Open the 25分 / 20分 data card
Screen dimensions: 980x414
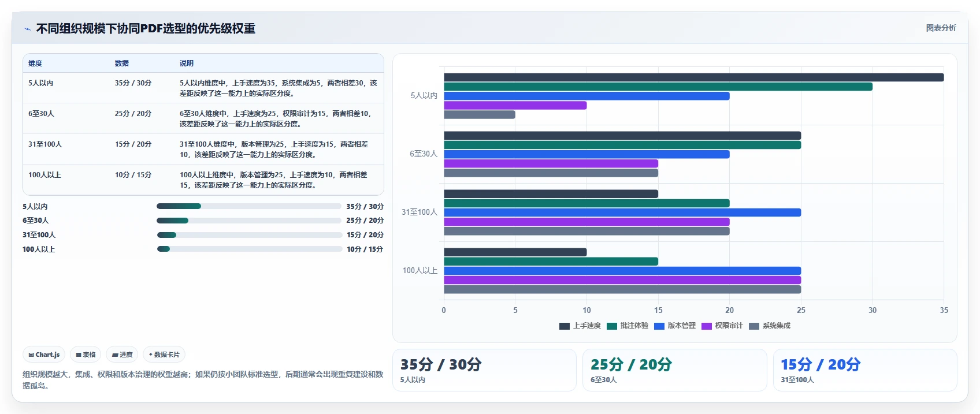point(674,370)
